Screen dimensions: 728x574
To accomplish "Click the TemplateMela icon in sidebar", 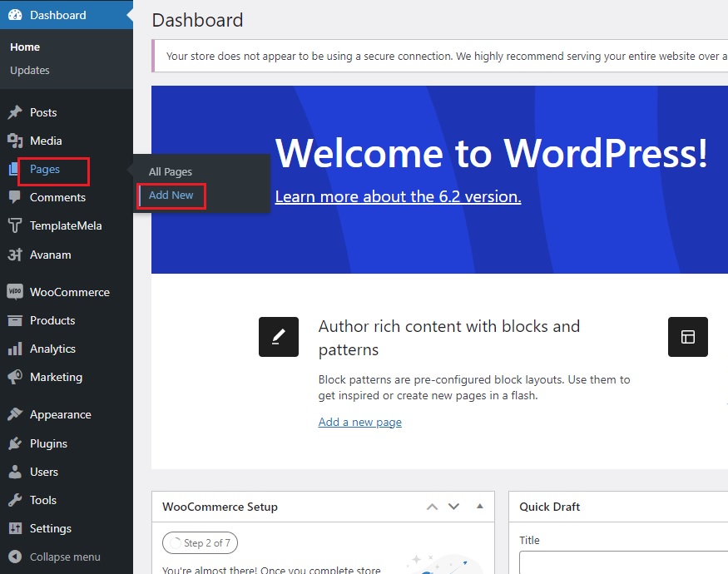I will [15, 225].
